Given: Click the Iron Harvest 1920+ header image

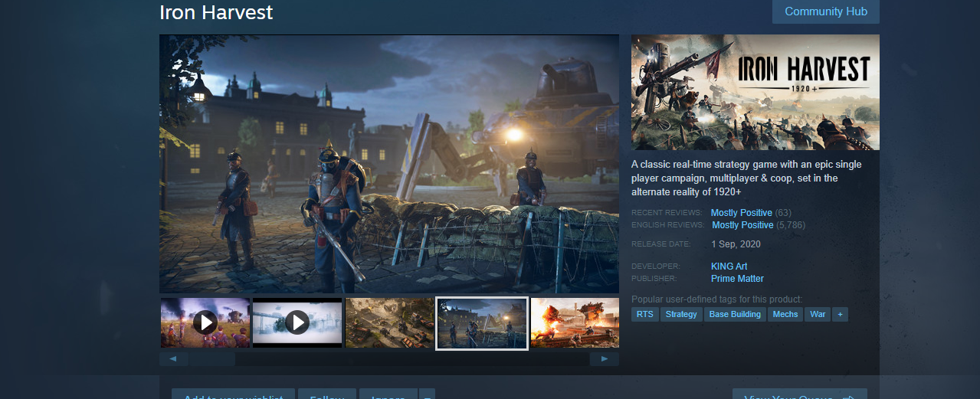Looking at the screenshot, I should pos(755,92).
